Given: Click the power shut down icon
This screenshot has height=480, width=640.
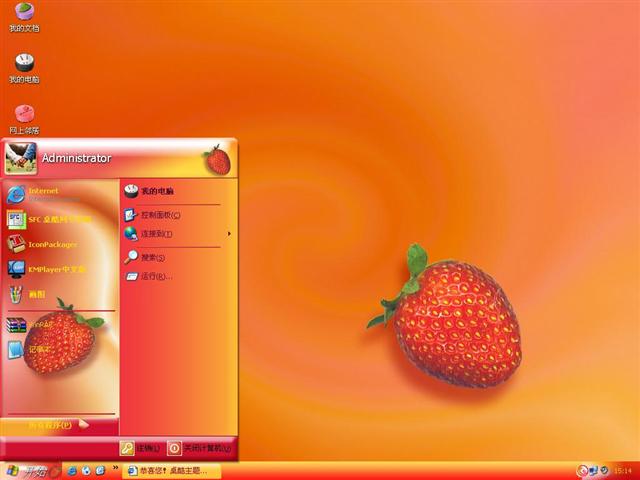Looking at the screenshot, I should click(174, 448).
